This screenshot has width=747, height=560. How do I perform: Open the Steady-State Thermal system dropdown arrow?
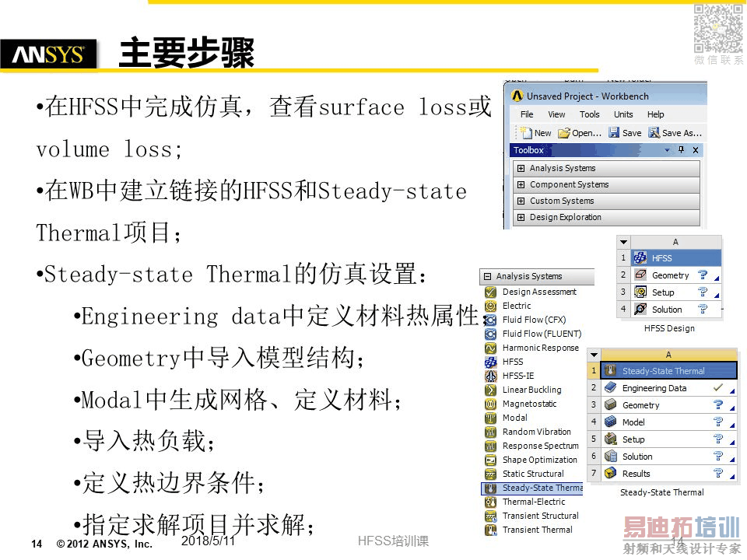tap(594, 355)
